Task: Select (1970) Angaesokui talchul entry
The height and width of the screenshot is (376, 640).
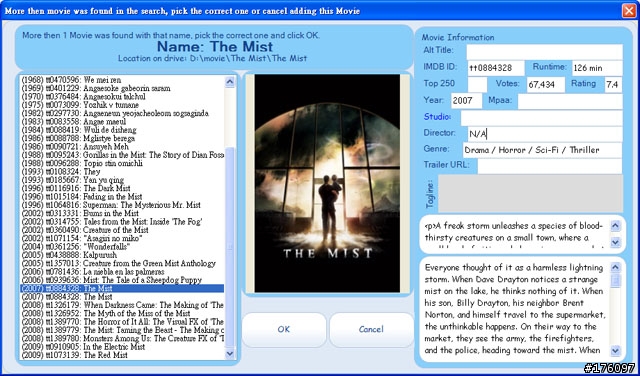Action: 122,97
